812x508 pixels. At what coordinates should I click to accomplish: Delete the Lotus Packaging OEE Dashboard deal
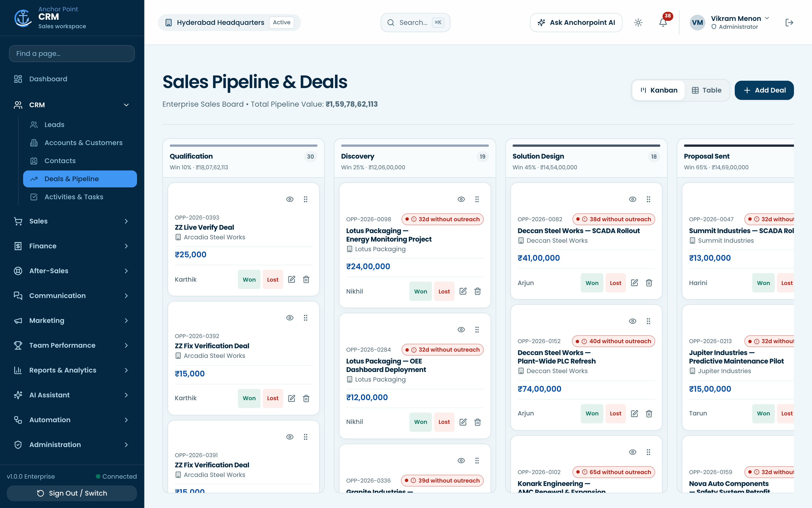tap(477, 422)
